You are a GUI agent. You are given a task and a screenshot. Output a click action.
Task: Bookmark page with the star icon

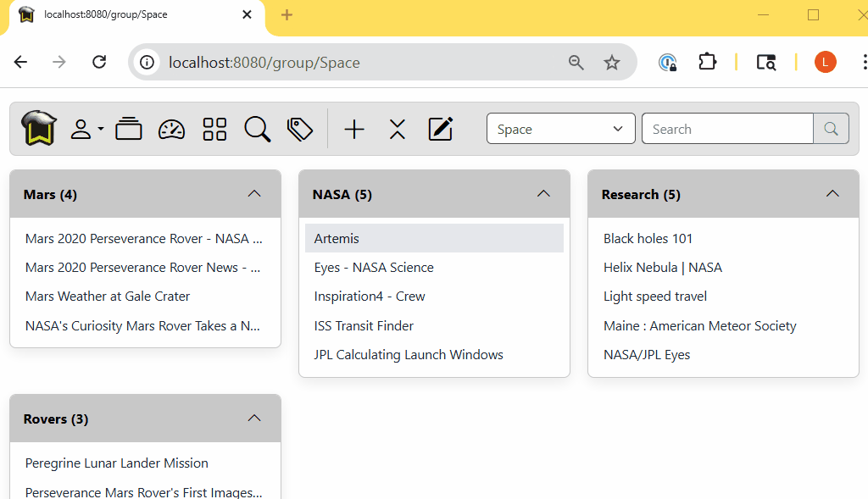(x=612, y=63)
